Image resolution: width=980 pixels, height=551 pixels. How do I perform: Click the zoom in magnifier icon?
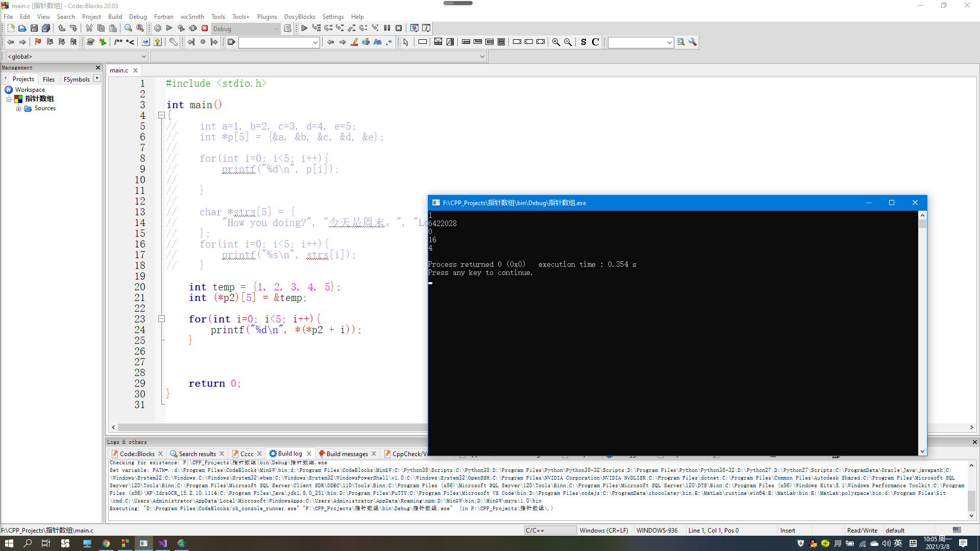click(556, 42)
